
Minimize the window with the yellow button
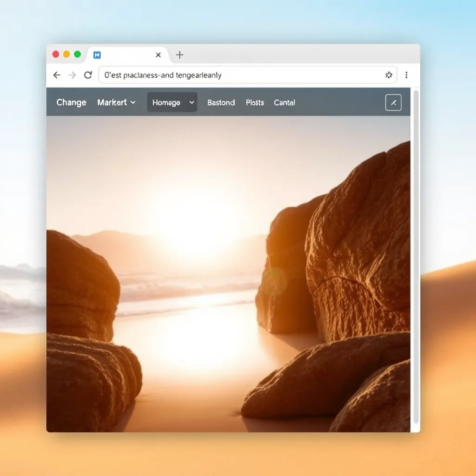(x=66, y=54)
